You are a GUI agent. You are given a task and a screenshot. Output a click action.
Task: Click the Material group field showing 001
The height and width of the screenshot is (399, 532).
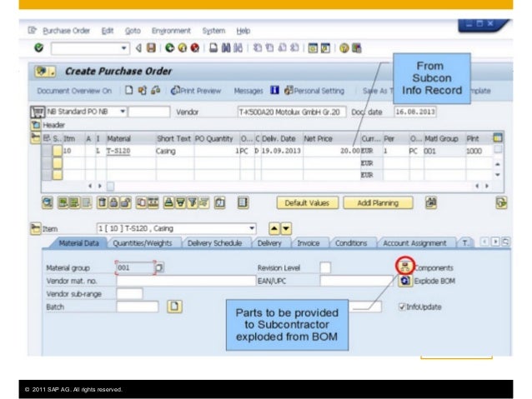(135, 267)
